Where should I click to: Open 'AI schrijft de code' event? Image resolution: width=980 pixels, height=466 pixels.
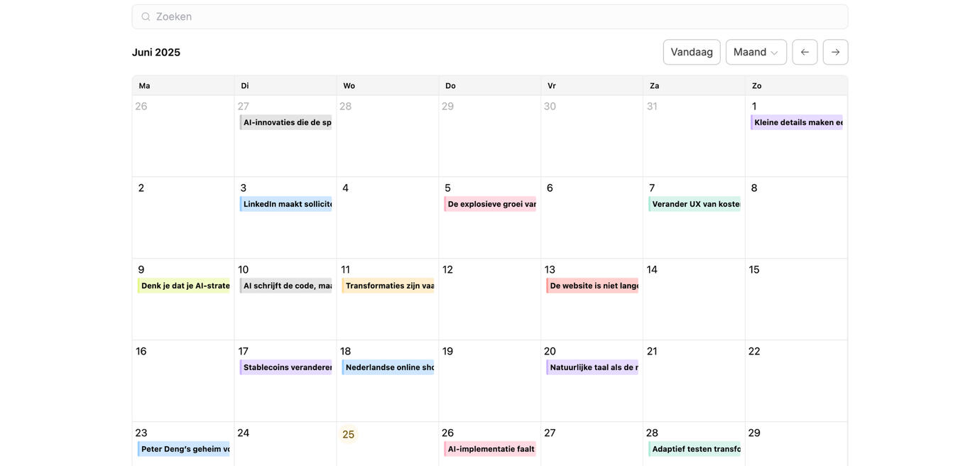click(x=286, y=286)
